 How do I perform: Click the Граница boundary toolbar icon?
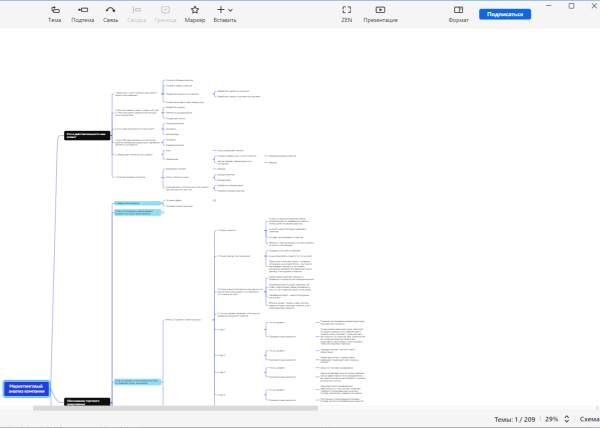point(166,13)
